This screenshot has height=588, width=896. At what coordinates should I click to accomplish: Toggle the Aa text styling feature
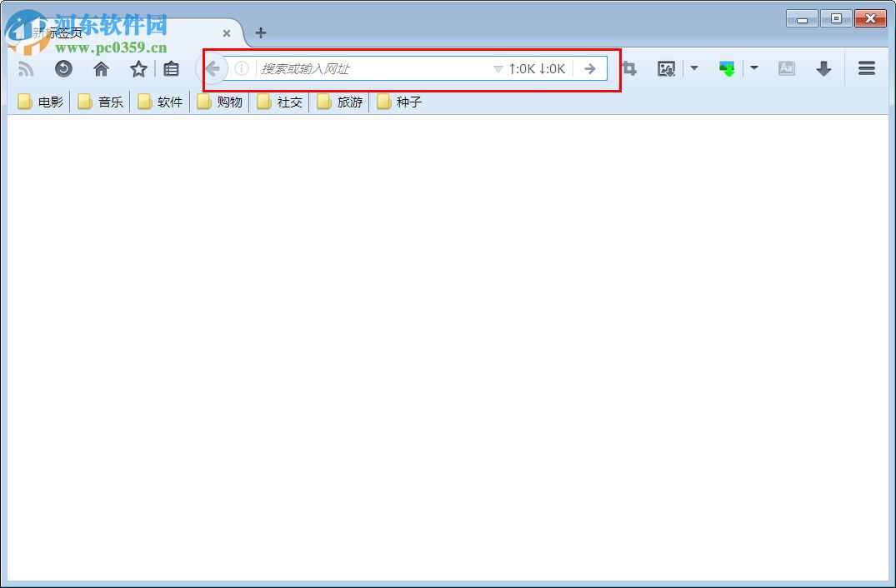[786, 68]
